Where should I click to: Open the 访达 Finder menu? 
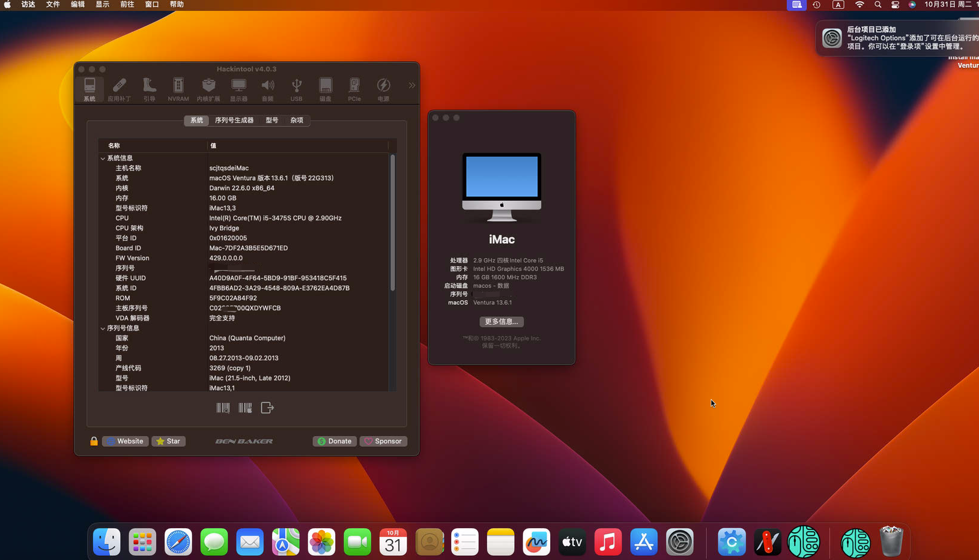[x=28, y=4]
